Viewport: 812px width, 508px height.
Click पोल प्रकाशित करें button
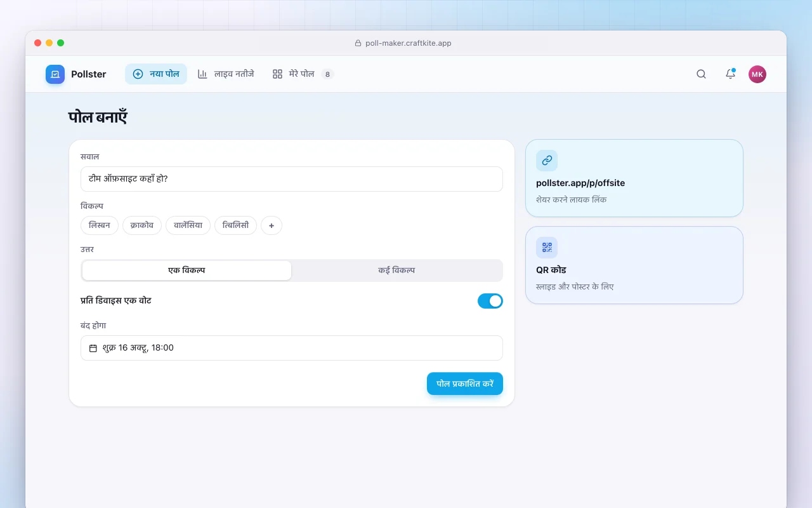465,384
